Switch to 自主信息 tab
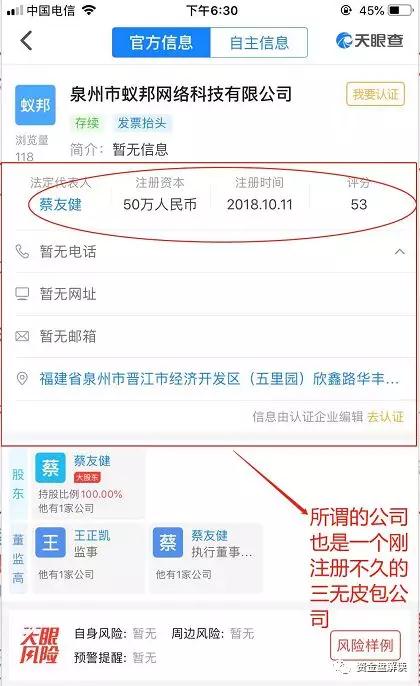Screen dimensions: 420x686 [259, 42]
